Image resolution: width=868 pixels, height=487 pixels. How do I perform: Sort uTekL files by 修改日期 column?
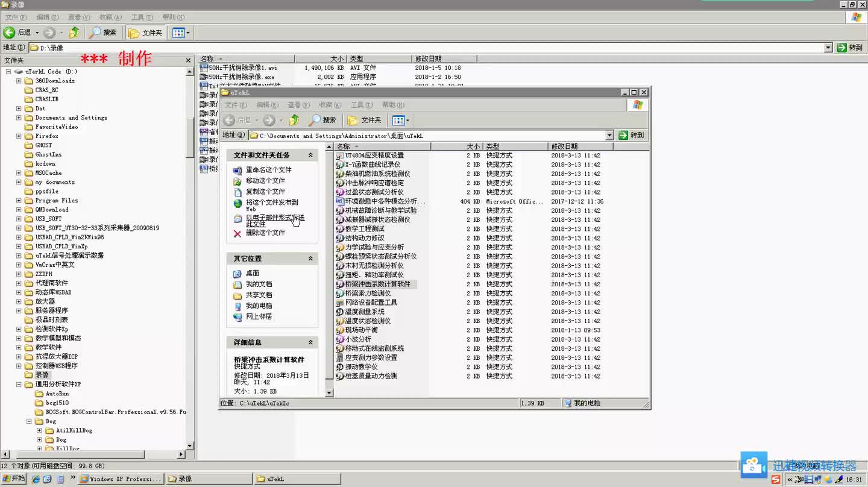pyautogui.click(x=581, y=146)
